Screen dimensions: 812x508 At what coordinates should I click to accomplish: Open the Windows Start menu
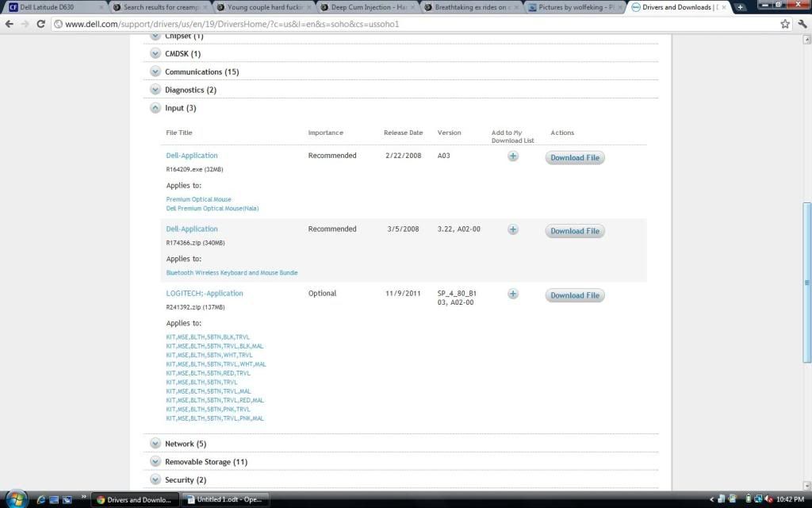tap(16, 498)
